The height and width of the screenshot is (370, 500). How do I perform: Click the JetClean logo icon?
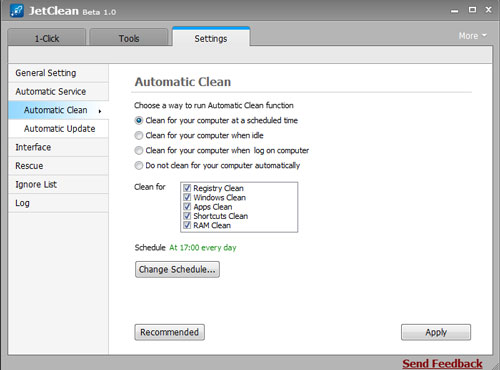(17, 11)
